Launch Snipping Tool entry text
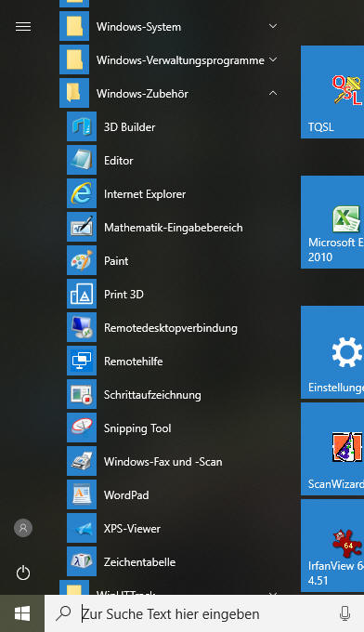The image size is (364, 632). pyautogui.click(x=137, y=428)
